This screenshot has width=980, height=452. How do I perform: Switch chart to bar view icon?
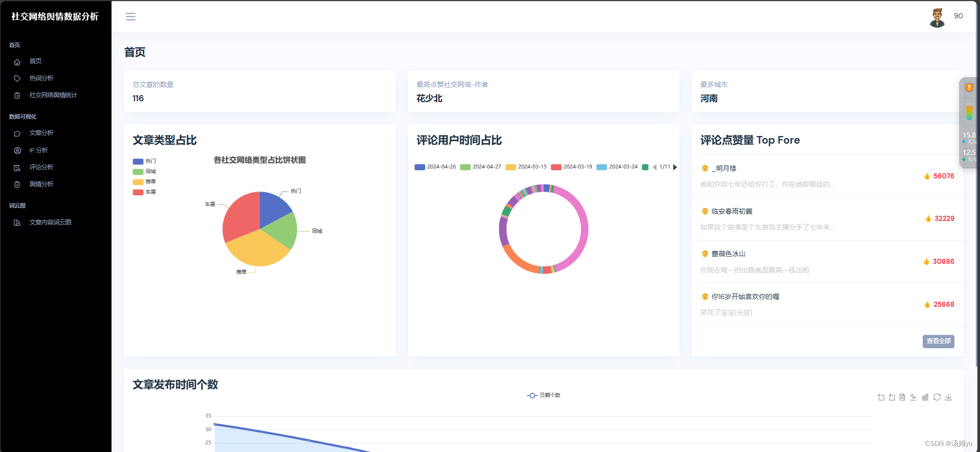click(925, 397)
